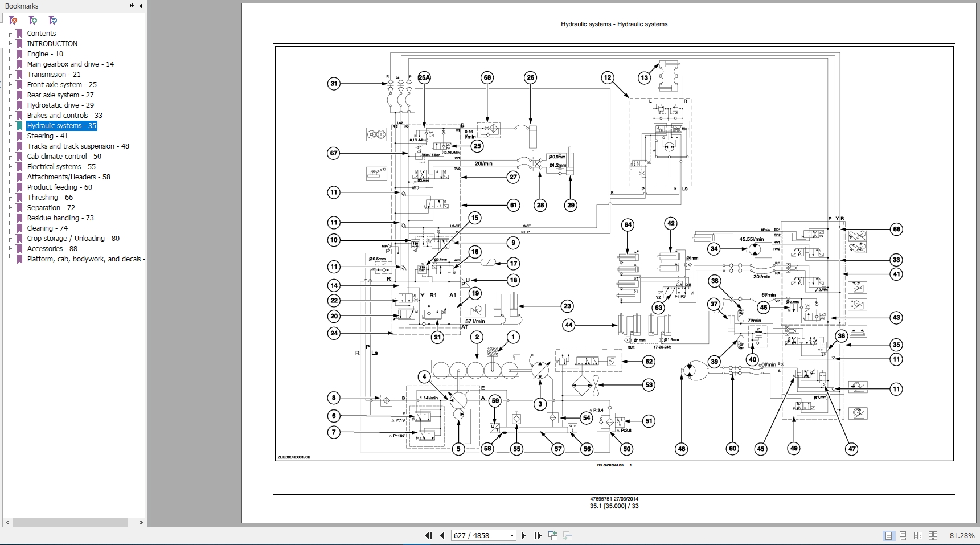Collapse the Bookmarks panel with the left arrow
The height and width of the screenshot is (545, 980).
141,6
